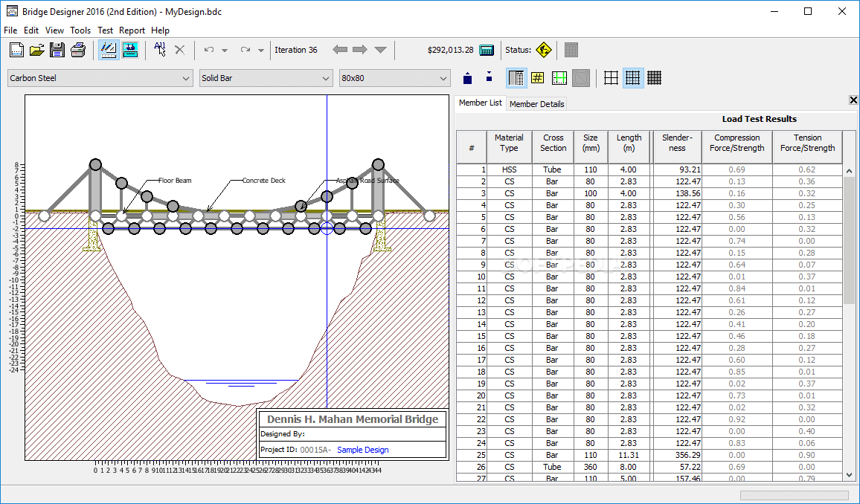Viewport: 860px width, 504px height.
Task: Select the fine drawing grid
Action: [x=654, y=78]
